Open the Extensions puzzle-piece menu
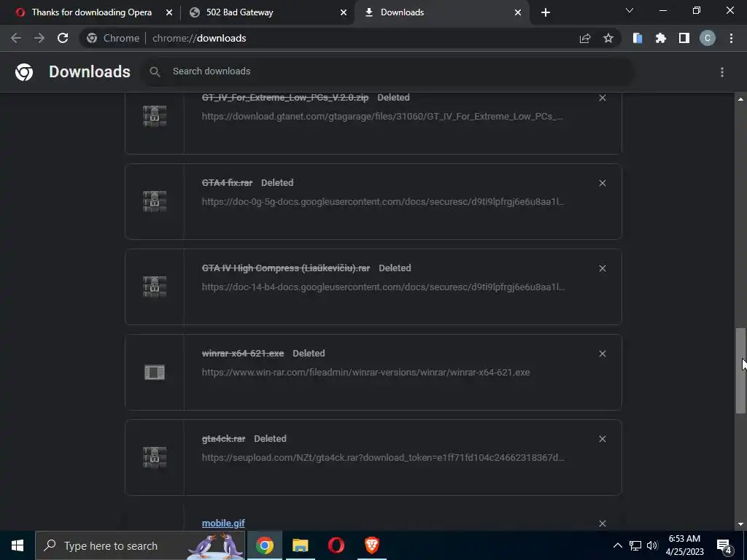Image resolution: width=747 pixels, height=560 pixels. click(661, 38)
